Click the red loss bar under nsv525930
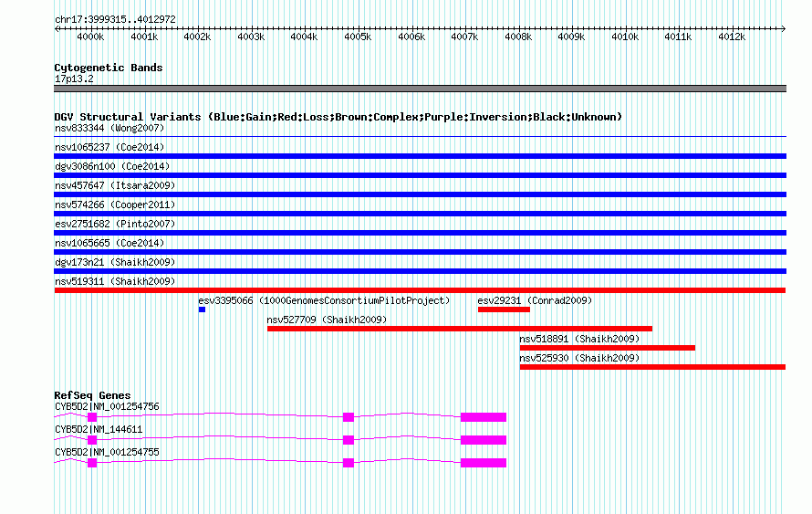 652,367
